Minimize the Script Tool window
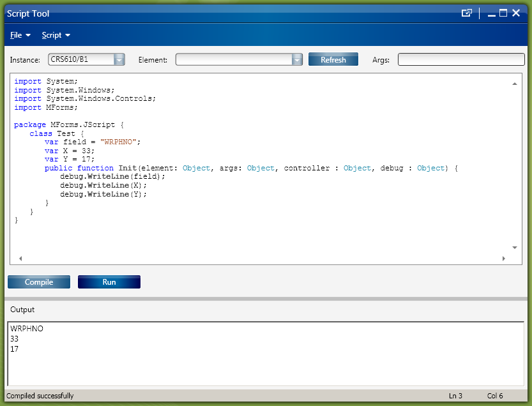 point(490,13)
